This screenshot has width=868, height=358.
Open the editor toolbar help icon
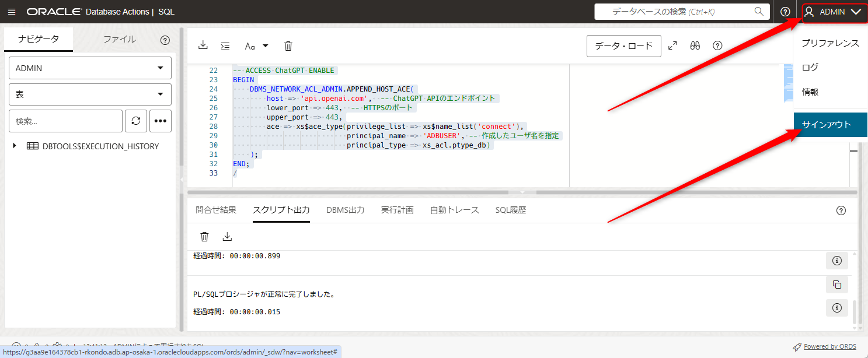click(718, 45)
